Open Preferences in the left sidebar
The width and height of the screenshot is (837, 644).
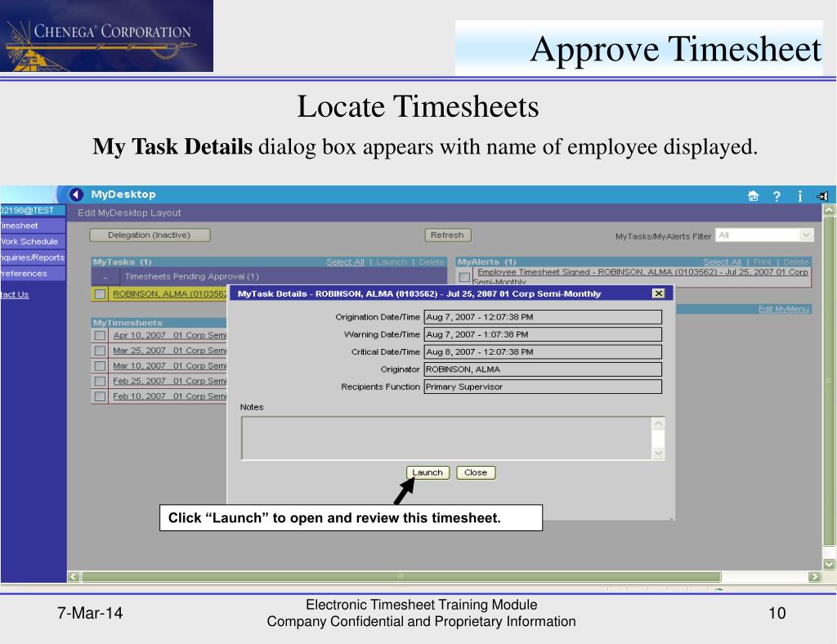(33, 274)
